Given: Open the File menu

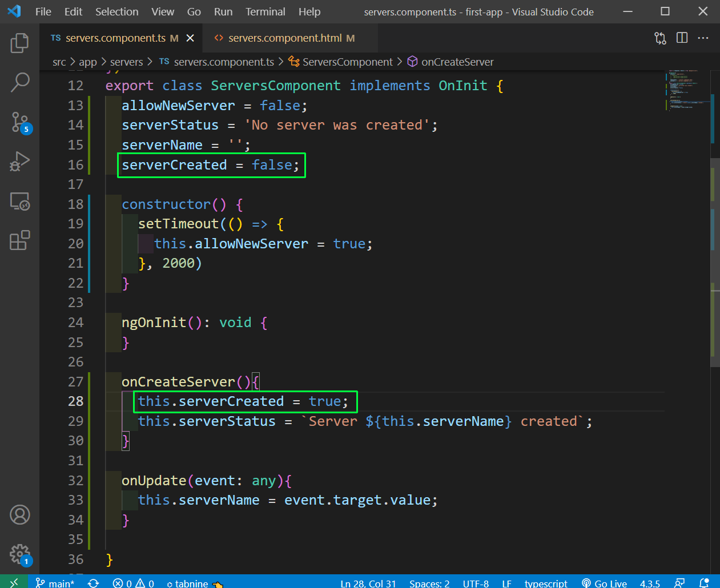Looking at the screenshot, I should pyautogui.click(x=43, y=11).
